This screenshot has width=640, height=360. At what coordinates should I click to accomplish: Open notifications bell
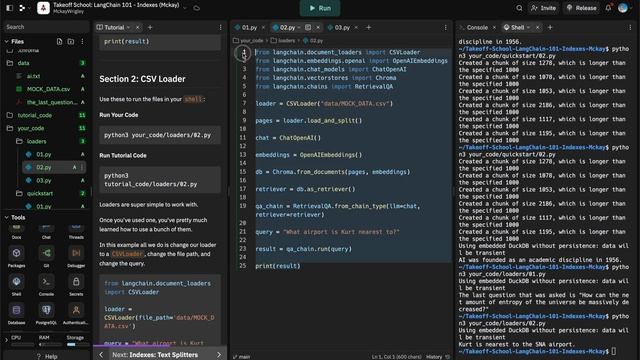coord(609,8)
